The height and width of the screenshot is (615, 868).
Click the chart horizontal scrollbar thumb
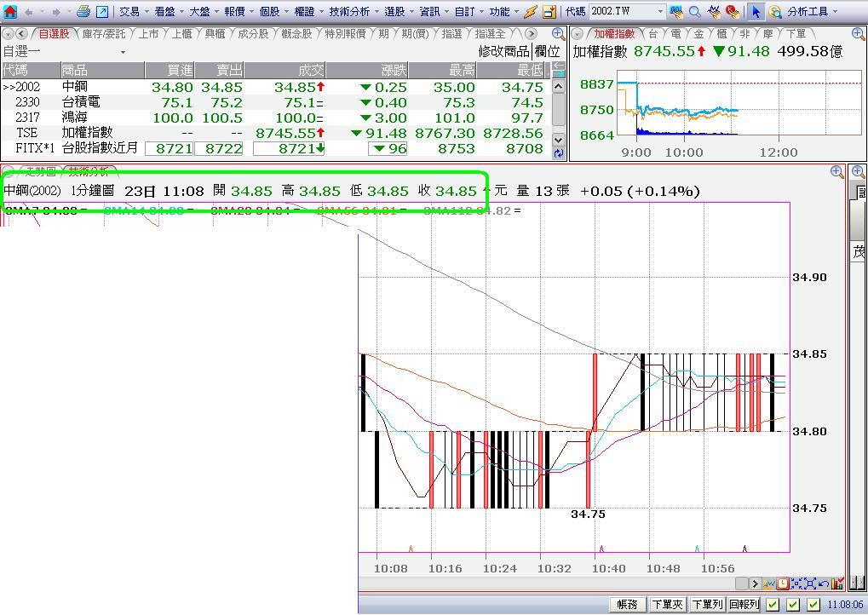pos(742,583)
